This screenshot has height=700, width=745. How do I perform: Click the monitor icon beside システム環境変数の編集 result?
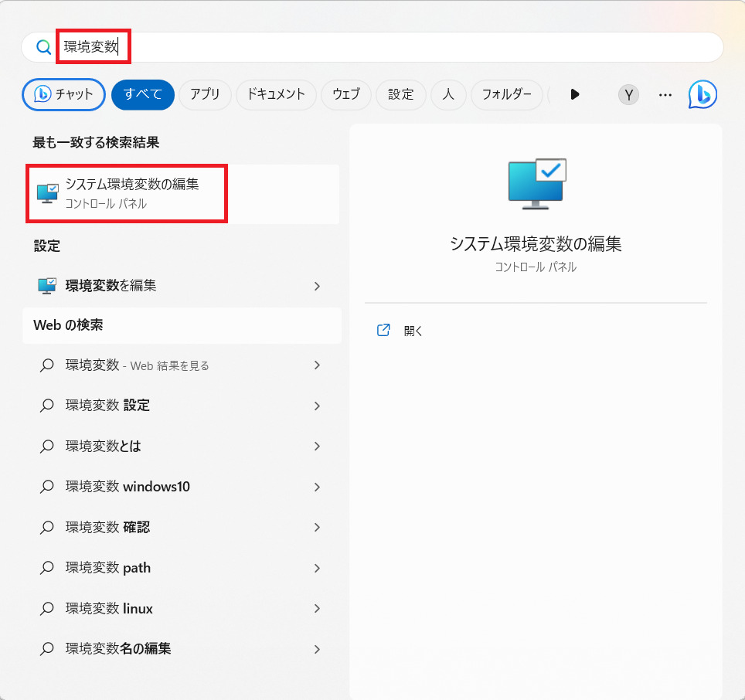pos(47,194)
